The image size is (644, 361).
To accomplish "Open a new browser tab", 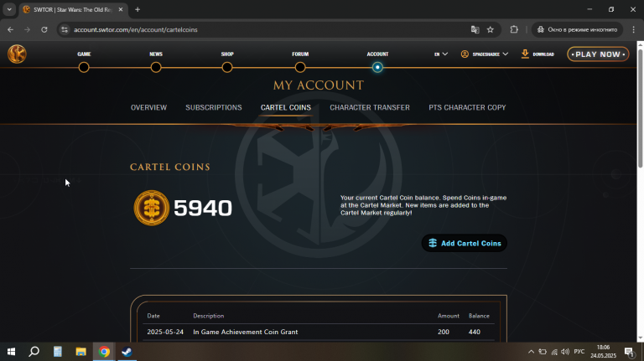I will click(x=138, y=9).
